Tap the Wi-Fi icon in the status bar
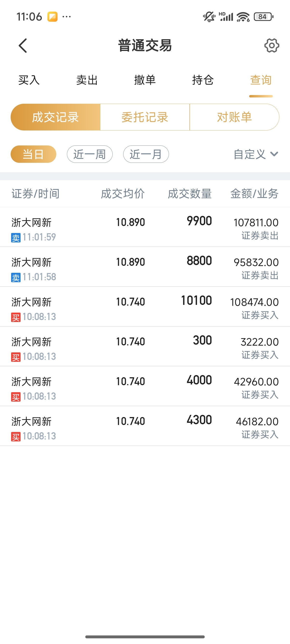Image resolution: width=290 pixels, height=644 pixels. 243,17
